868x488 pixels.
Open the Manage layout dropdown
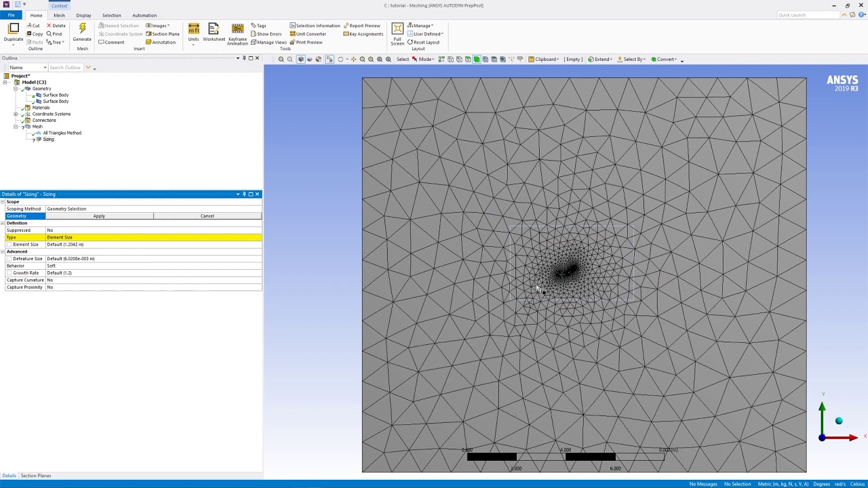420,26
